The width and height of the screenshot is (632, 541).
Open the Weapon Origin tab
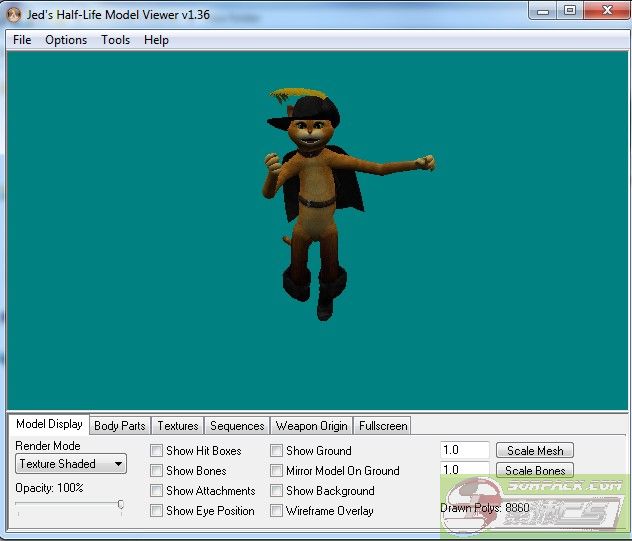[311, 426]
